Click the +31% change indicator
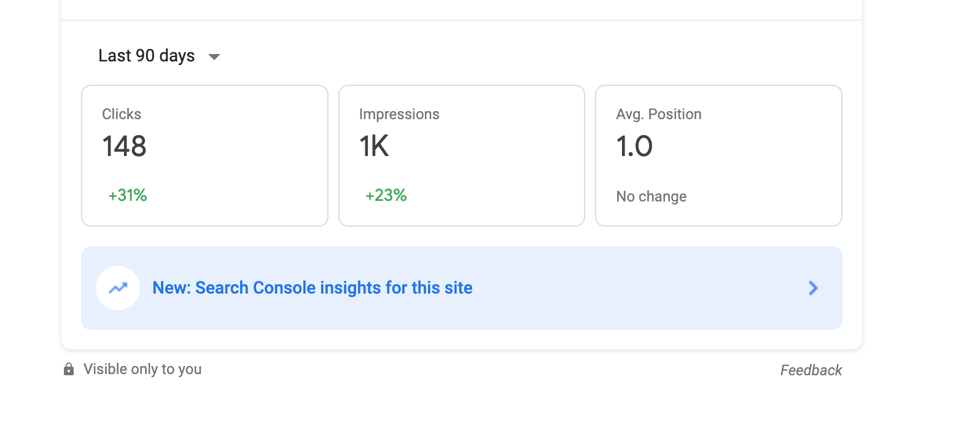Screen dimensions: 980x441 [x=128, y=195]
